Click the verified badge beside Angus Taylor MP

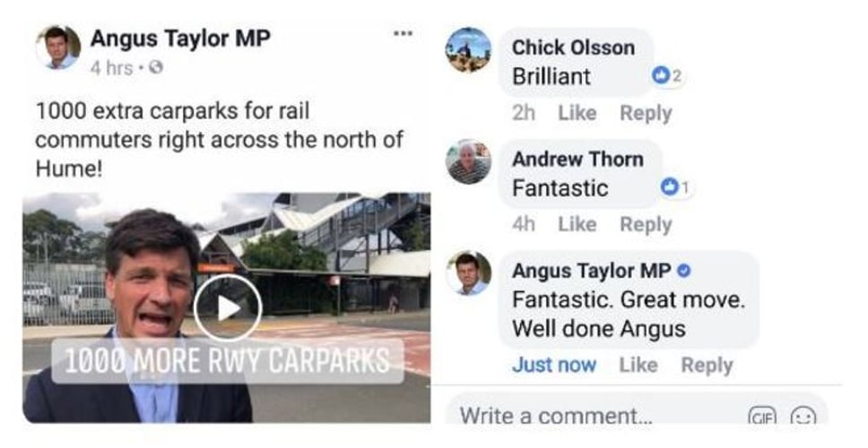[684, 271]
